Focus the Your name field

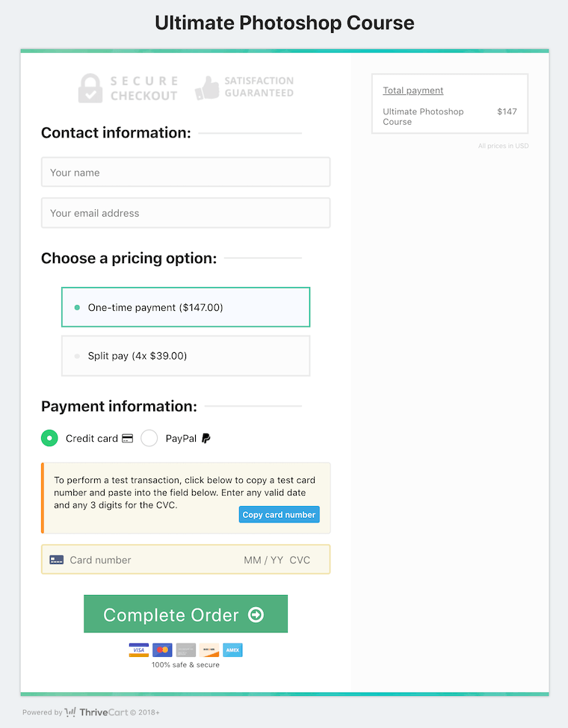(186, 172)
